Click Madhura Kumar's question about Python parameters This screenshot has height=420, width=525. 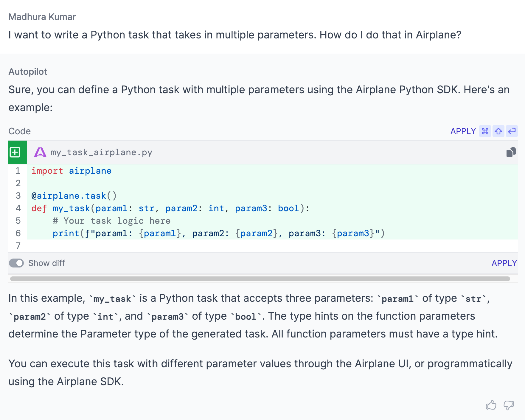235,35
